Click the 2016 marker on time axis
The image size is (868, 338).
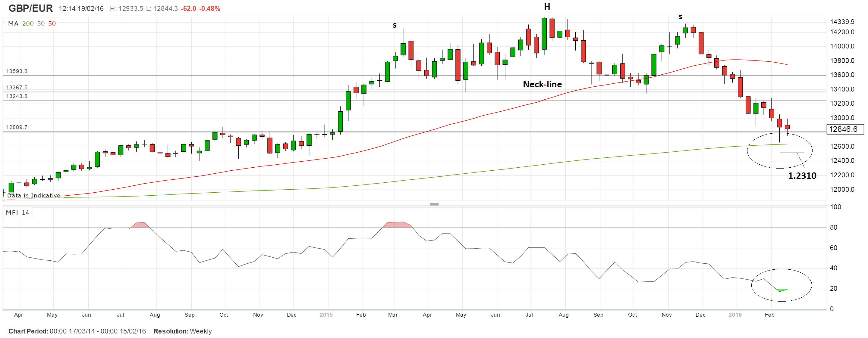pos(735,315)
